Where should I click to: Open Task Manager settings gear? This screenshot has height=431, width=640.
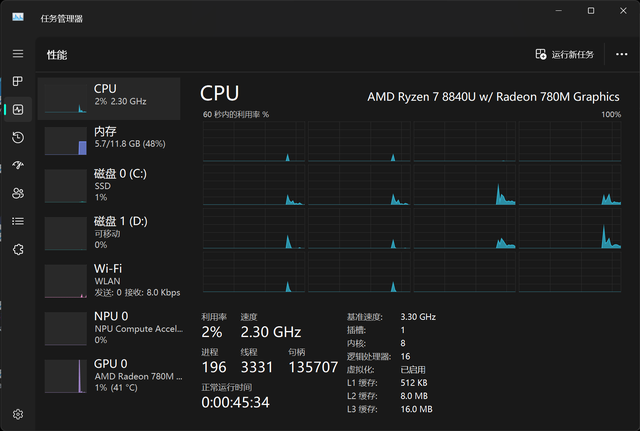[x=18, y=413]
